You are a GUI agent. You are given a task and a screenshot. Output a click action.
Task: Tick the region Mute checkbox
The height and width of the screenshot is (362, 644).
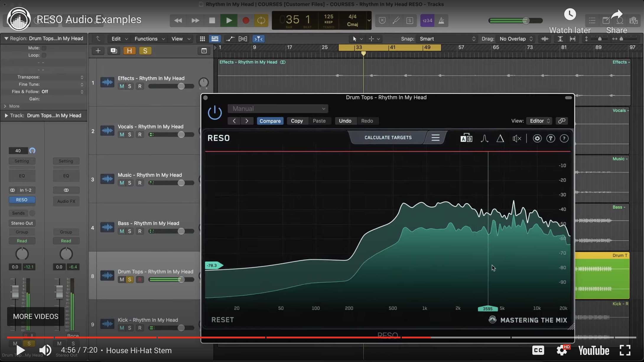click(x=44, y=48)
